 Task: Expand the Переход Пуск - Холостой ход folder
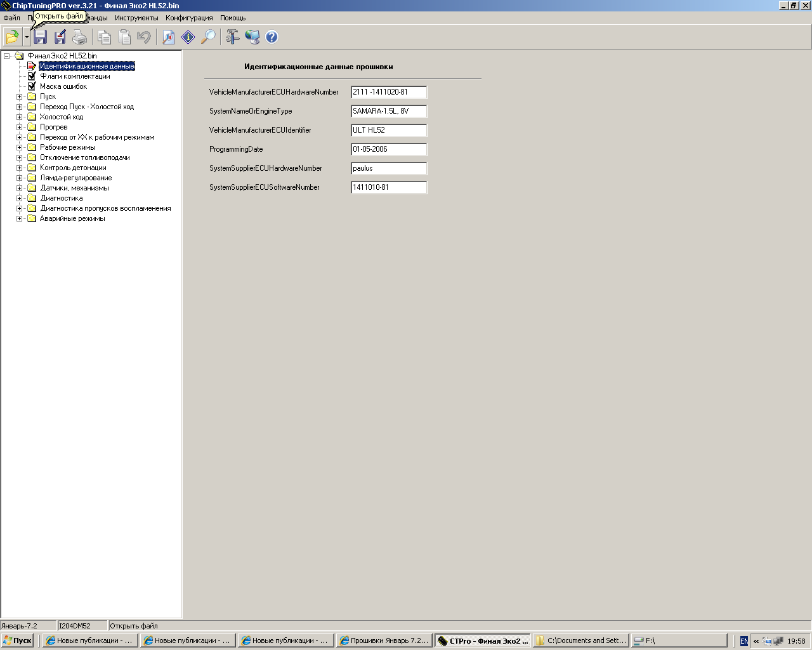20,107
